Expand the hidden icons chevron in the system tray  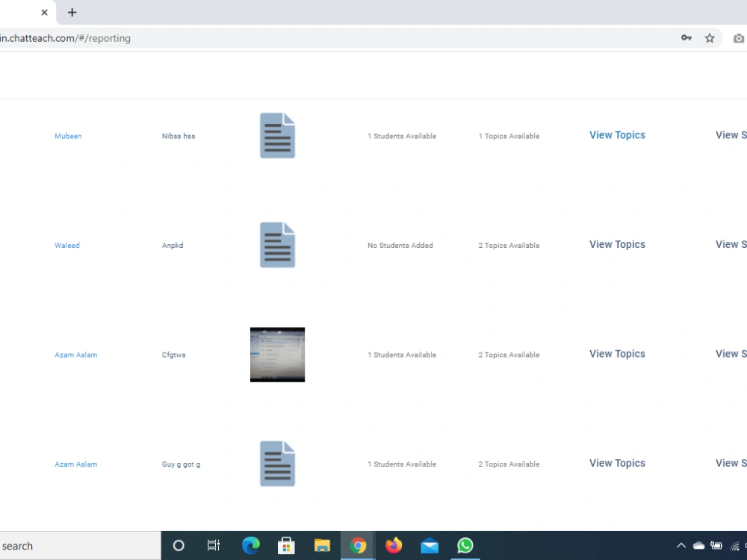681,545
